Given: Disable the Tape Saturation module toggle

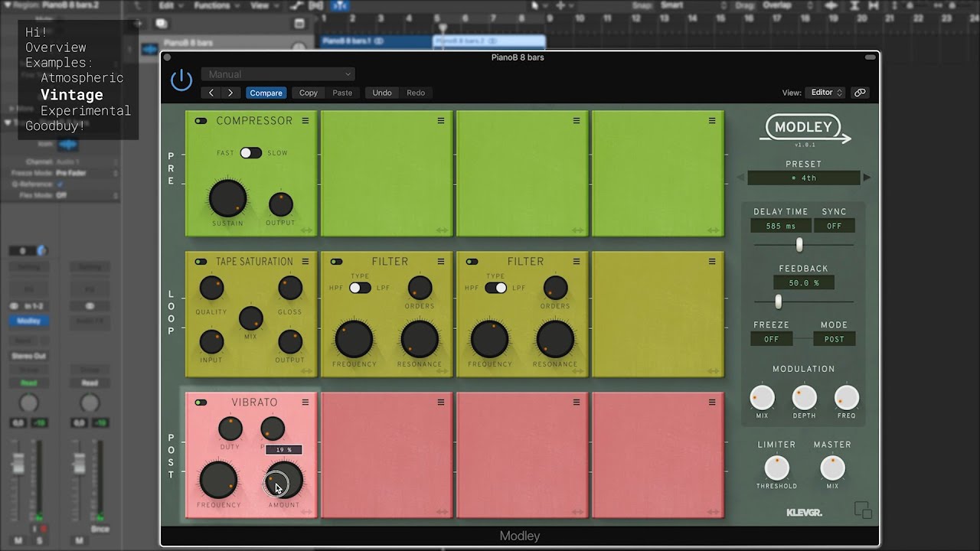Looking at the screenshot, I should point(201,262).
